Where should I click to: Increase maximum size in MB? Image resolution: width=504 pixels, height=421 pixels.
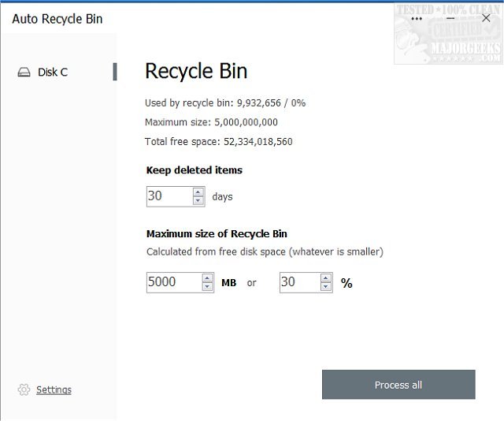tap(208, 278)
